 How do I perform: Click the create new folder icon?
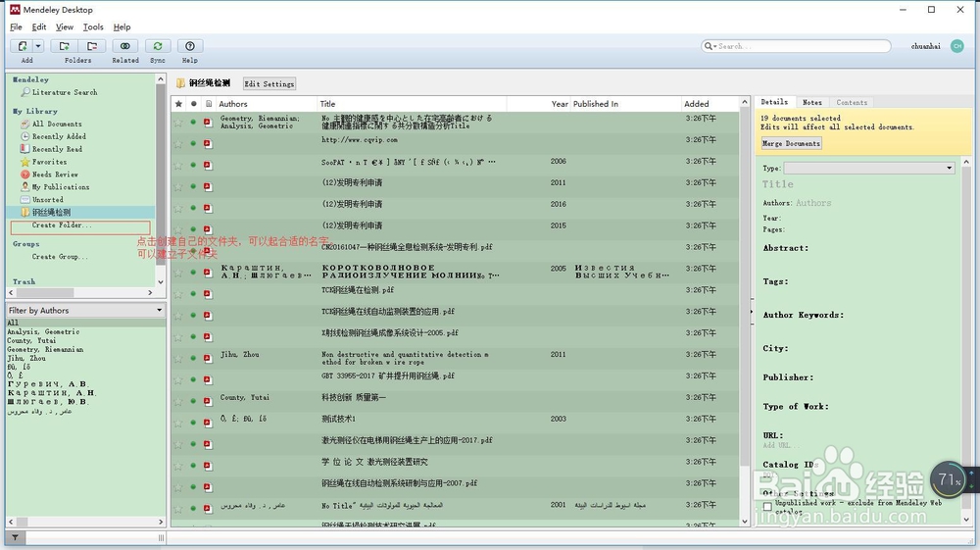pos(65,46)
